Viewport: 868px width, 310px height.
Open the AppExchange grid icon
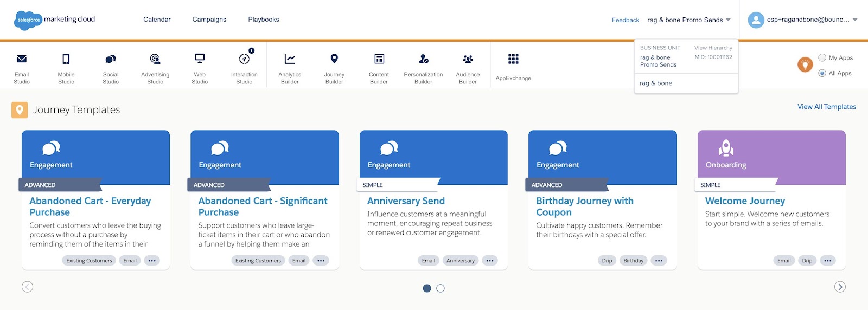513,59
